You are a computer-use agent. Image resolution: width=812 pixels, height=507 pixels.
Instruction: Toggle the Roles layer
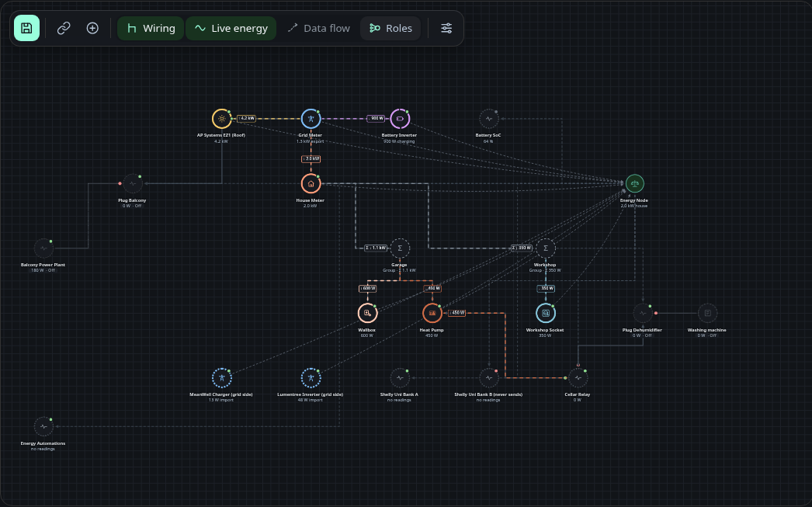[390, 28]
